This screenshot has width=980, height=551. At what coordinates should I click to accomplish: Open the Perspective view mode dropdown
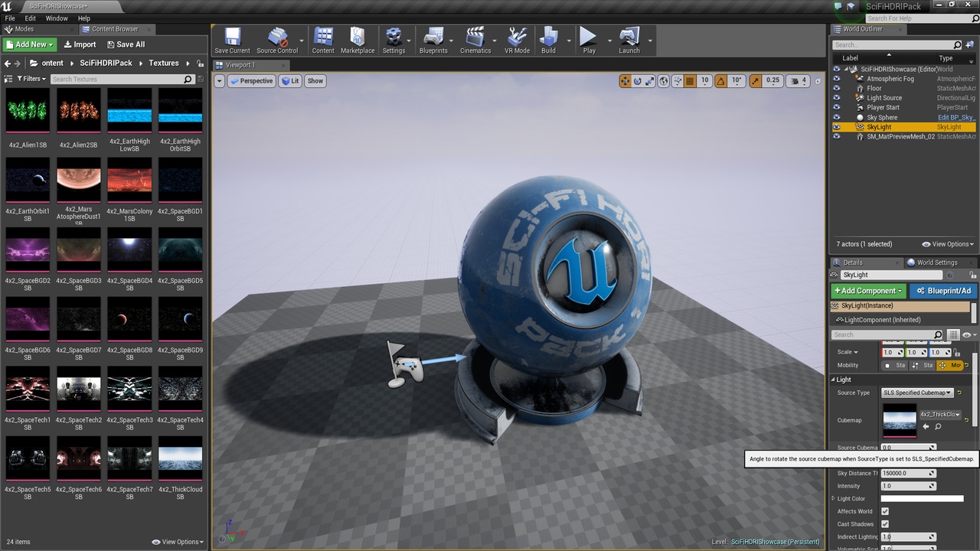[250, 80]
